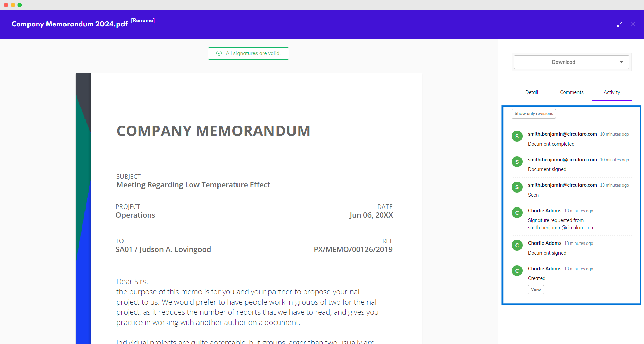Close the document viewer with X icon

(633, 24)
